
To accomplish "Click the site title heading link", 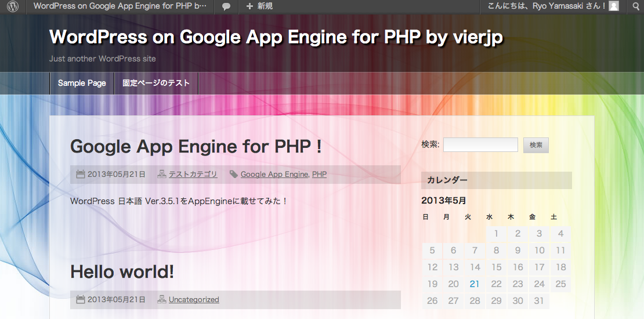I will [276, 37].
